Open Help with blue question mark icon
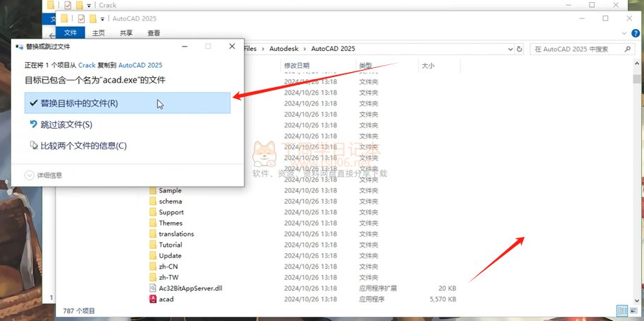This screenshot has width=644, height=321. pyautogui.click(x=635, y=33)
